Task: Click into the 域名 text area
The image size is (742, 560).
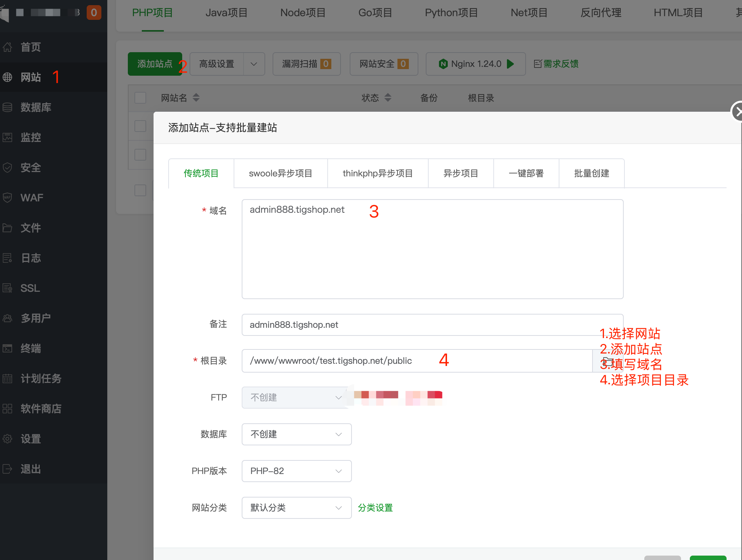Action: [x=433, y=249]
